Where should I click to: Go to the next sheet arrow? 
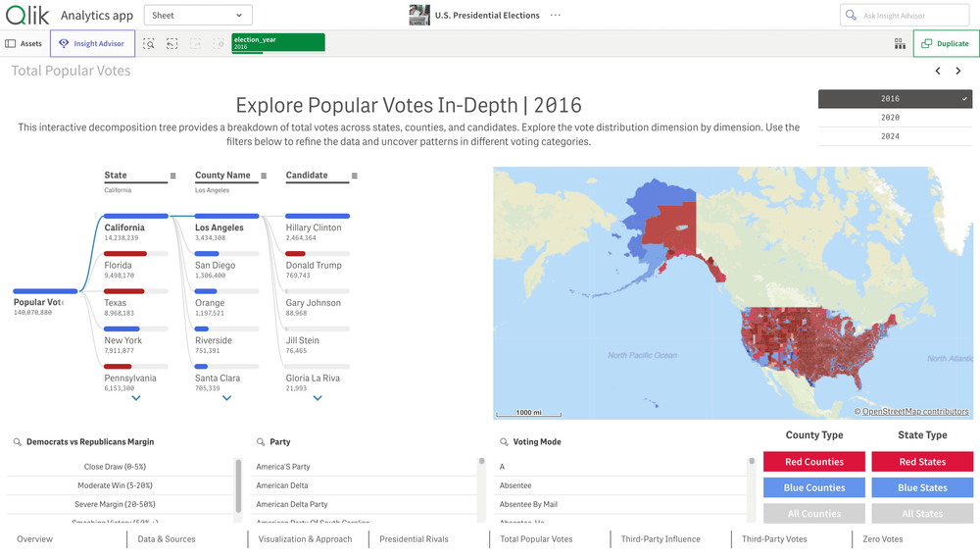958,71
